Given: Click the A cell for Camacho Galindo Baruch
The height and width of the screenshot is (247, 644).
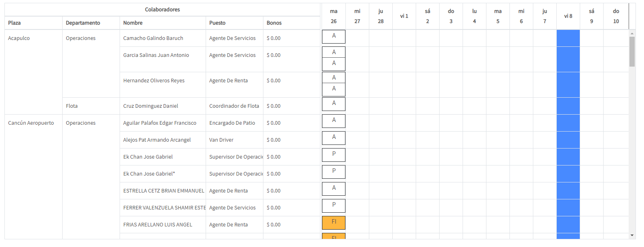Looking at the screenshot, I should point(333,36).
